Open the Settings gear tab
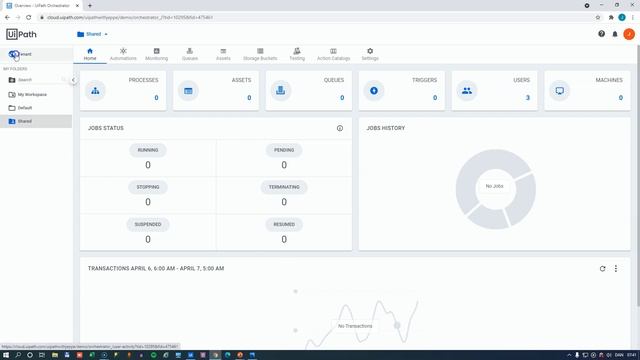Viewport: 640px width, 360px height. tap(370, 54)
